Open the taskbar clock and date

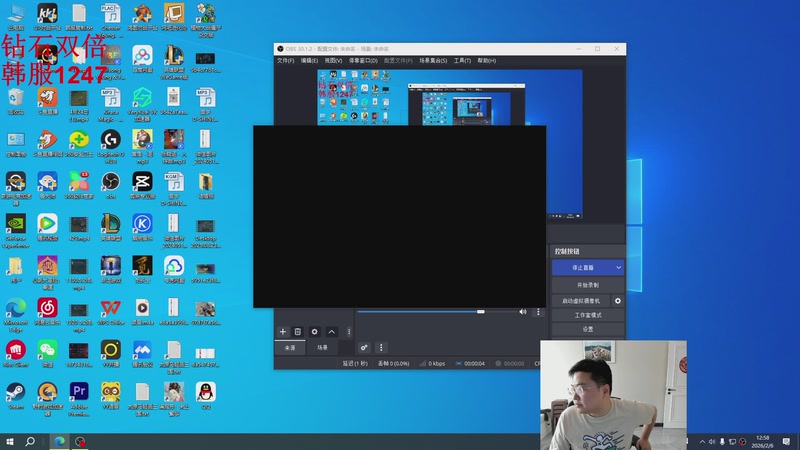762,441
